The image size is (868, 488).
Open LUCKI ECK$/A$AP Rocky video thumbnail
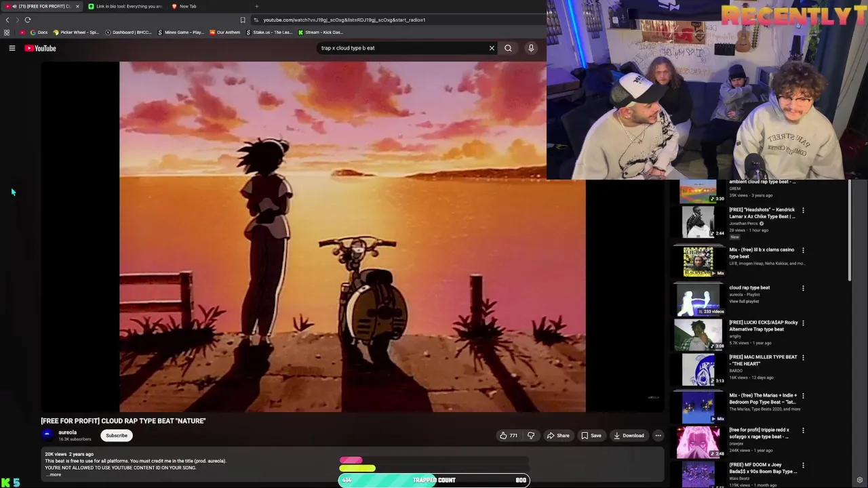point(698,334)
